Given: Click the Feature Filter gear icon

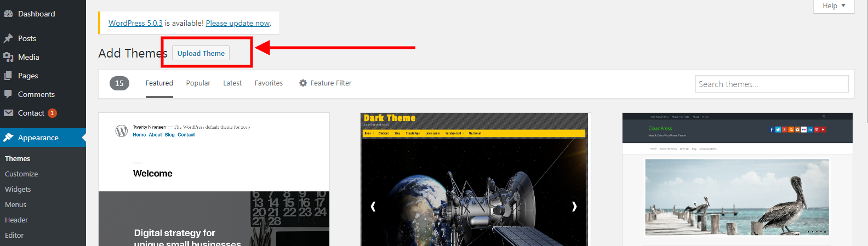Looking at the screenshot, I should point(303,83).
